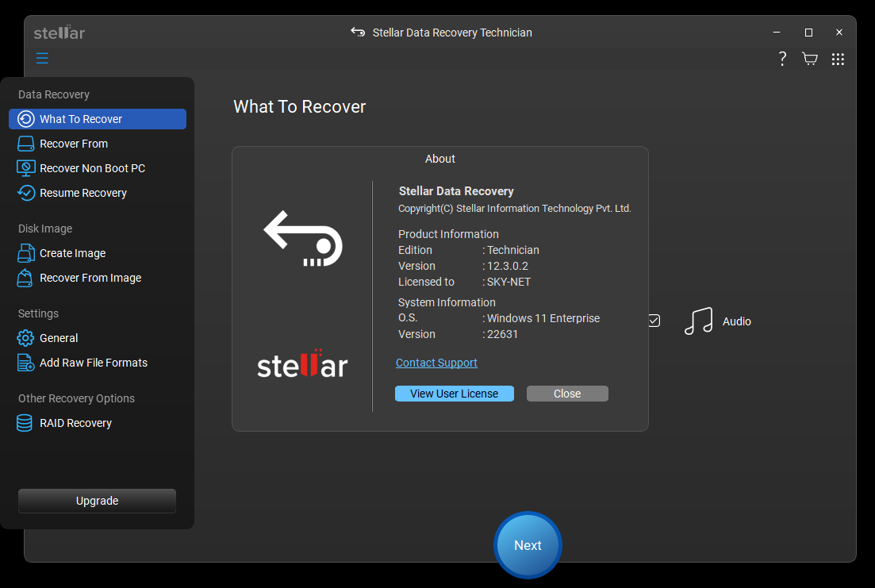The height and width of the screenshot is (588, 875).
Task: Click the General settings gear icon
Action: (25, 338)
